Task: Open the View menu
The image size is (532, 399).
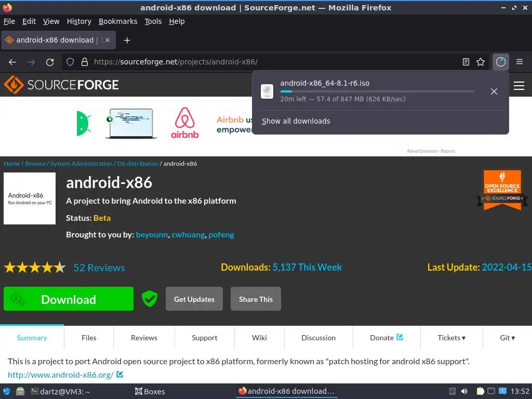Action: pyautogui.click(x=51, y=21)
